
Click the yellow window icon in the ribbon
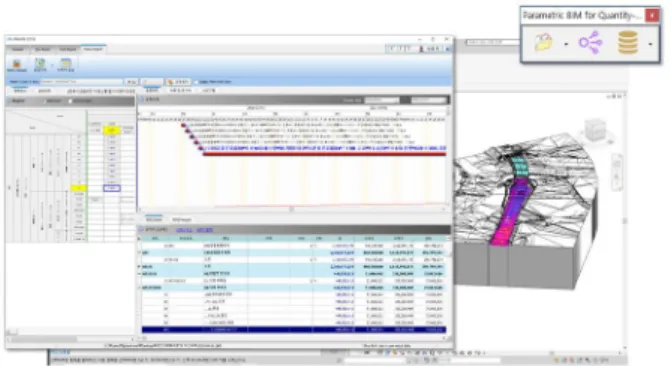tap(65, 64)
